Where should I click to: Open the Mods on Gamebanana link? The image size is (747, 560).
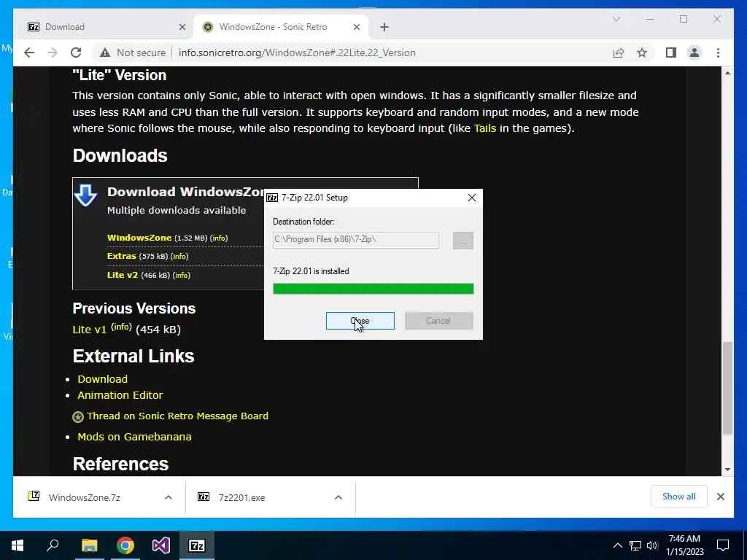[134, 437]
